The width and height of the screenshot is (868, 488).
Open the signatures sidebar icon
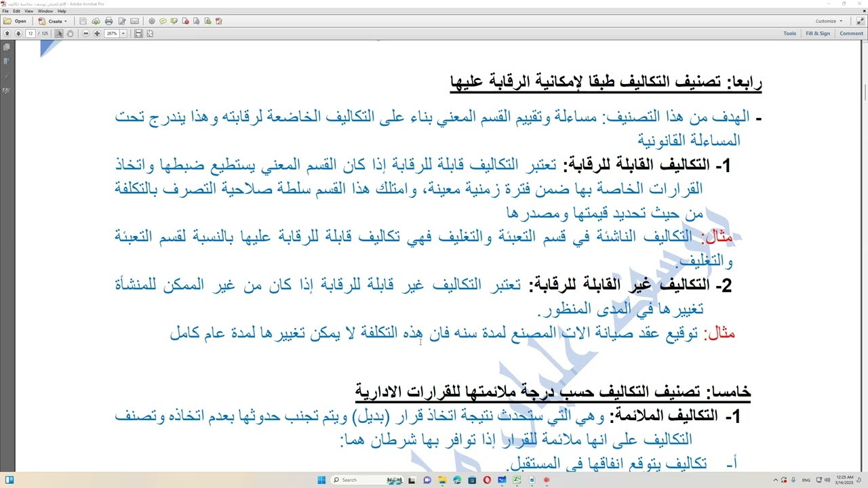(x=6, y=90)
